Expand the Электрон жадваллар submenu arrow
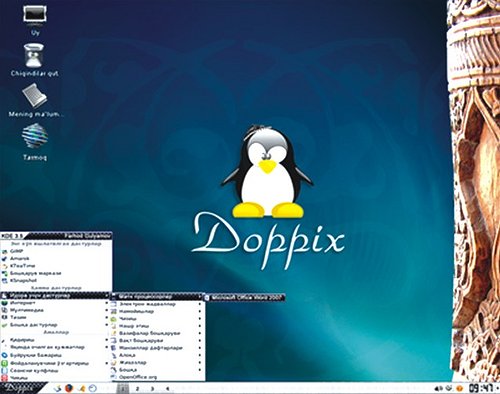 pyautogui.click(x=200, y=304)
